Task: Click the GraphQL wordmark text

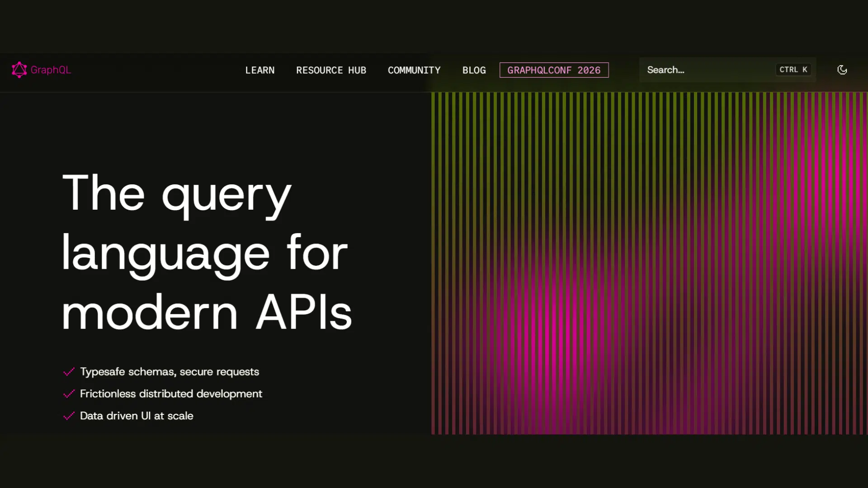Action: pyautogui.click(x=51, y=70)
